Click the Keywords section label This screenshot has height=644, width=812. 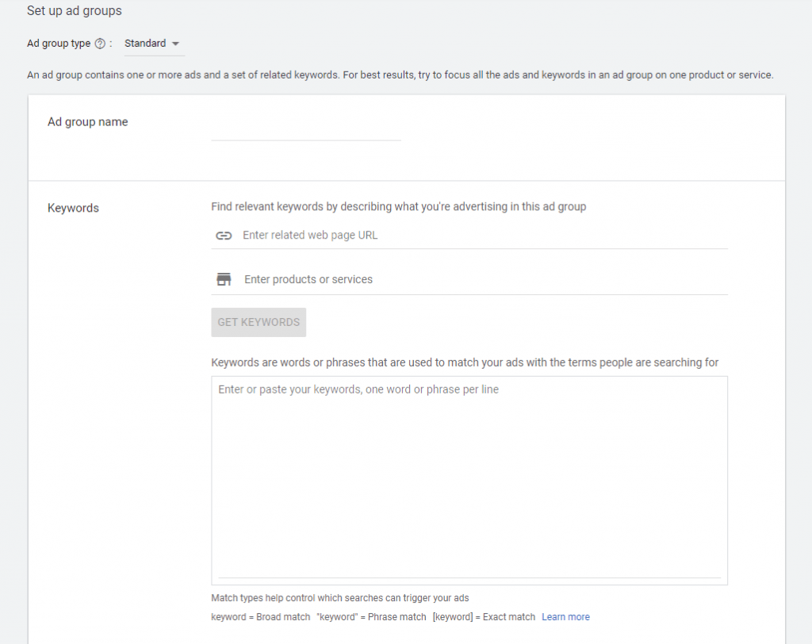(x=73, y=208)
